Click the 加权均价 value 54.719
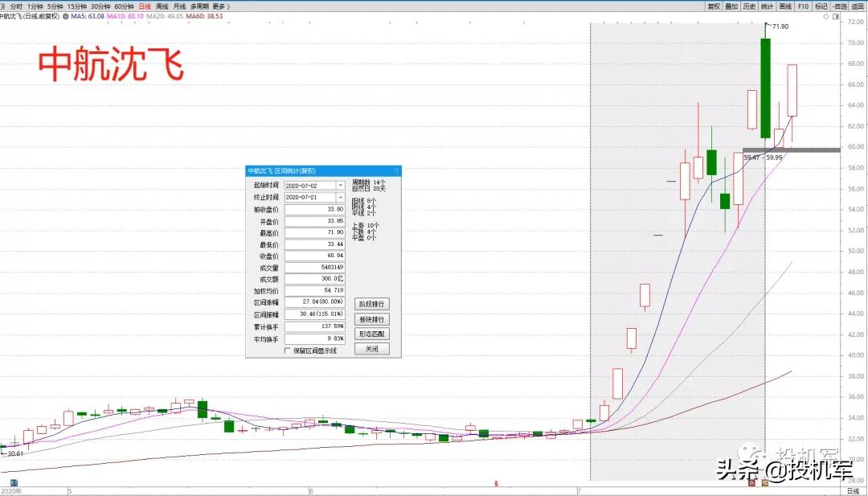Image resolution: width=868 pixels, height=496 pixels. 314,290
